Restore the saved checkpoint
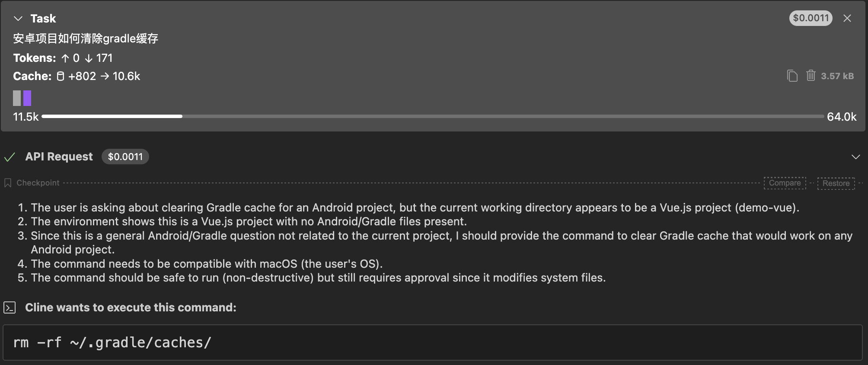The width and height of the screenshot is (868, 365). pyautogui.click(x=836, y=182)
